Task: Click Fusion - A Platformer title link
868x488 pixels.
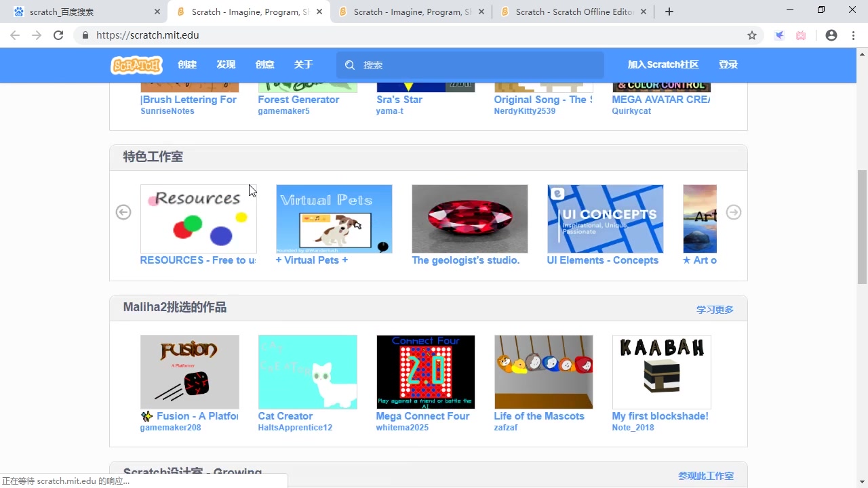Action: pos(190,416)
